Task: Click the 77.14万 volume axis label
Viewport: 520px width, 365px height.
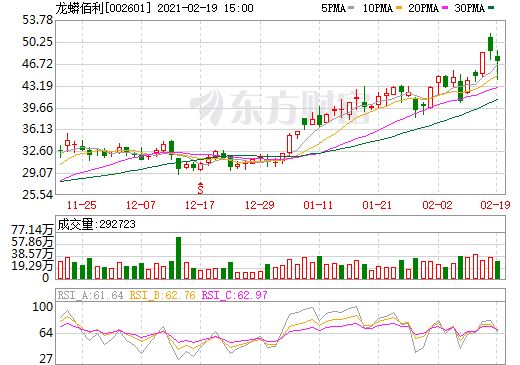Action: (x=32, y=230)
